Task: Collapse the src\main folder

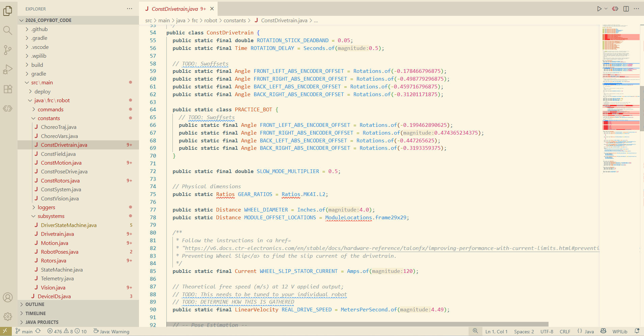Action: [78, 83]
